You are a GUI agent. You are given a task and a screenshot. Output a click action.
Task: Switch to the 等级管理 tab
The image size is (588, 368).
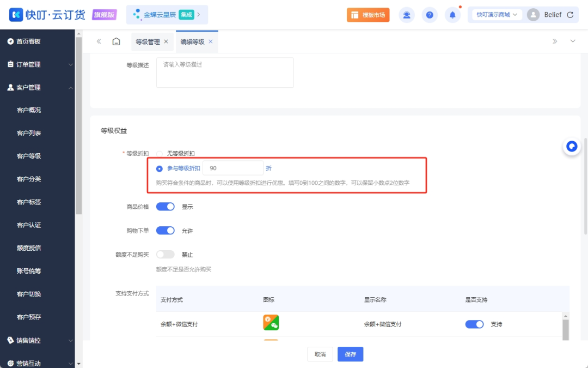pyautogui.click(x=147, y=41)
